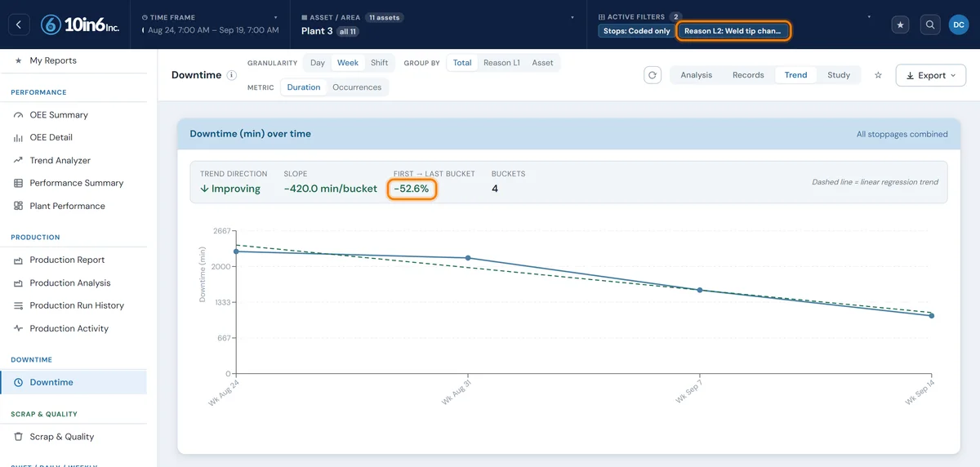This screenshot has width=980, height=467.
Task: Set granularity to Shift
Action: [379, 63]
